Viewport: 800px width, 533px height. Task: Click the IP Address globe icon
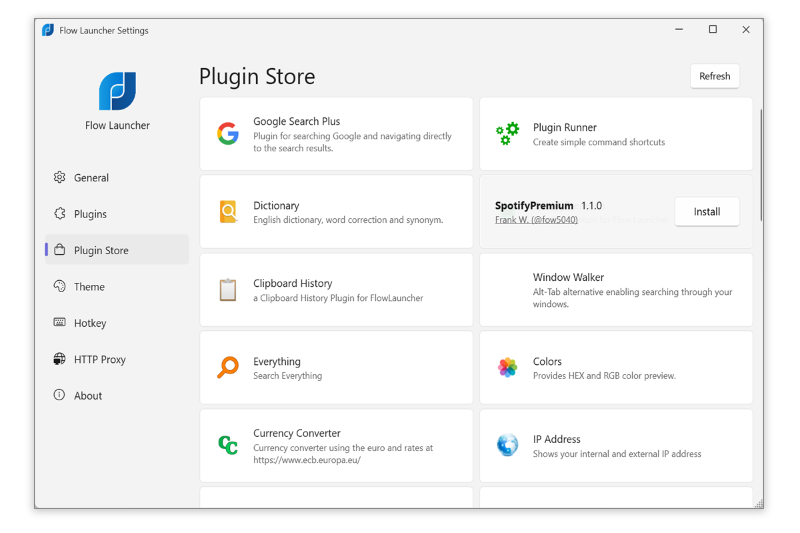508,445
